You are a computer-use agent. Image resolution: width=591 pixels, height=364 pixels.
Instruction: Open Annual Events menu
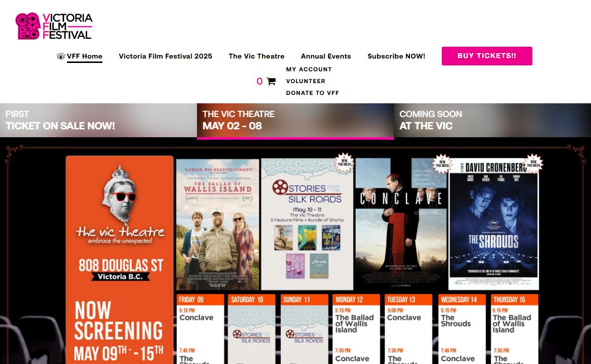326,56
